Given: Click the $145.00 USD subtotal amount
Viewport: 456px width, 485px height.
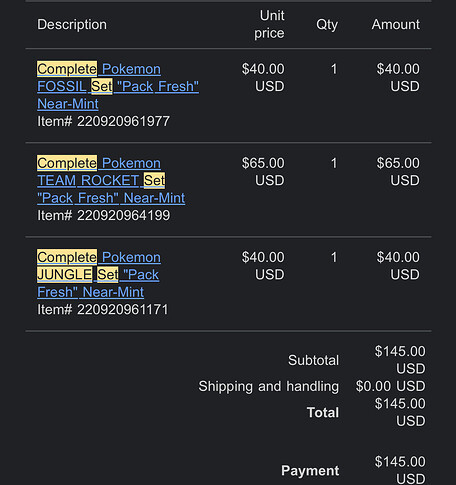Looking at the screenshot, I should 400,360.
